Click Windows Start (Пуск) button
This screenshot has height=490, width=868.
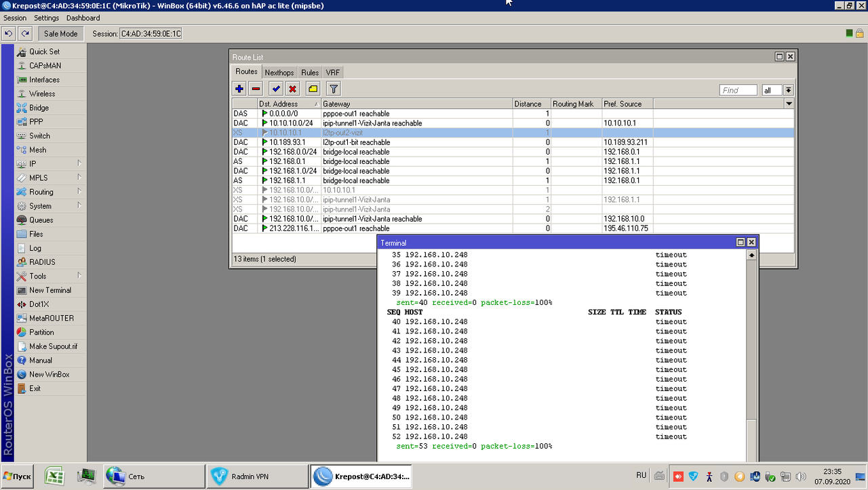pos(18,476)
